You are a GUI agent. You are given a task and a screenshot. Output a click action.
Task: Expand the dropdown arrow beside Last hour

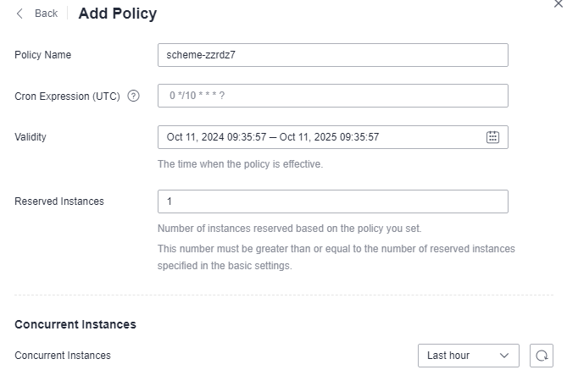coord(504,356)
